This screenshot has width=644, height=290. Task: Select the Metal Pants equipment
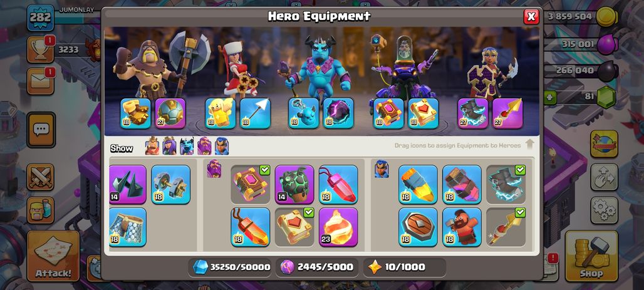[x=128, y=227]
